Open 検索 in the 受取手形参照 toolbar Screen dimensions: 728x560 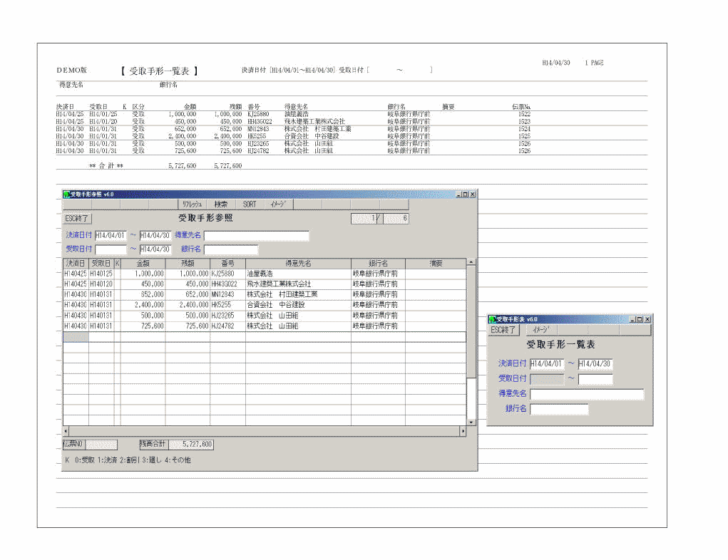[x=221, y=204]
